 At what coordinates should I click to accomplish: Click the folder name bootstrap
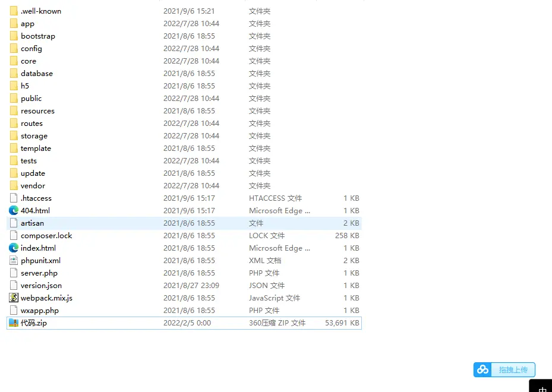tap(38, 36)
